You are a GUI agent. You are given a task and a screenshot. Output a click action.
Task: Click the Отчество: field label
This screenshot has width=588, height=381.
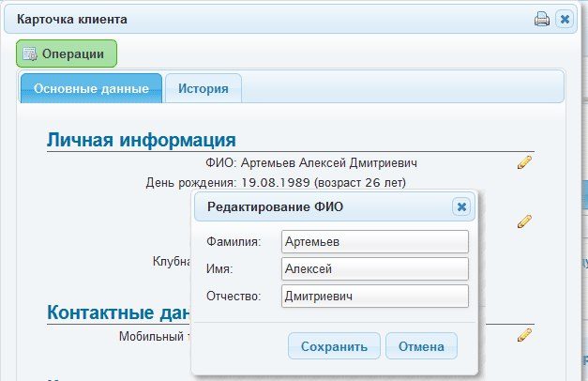[234, 296]
